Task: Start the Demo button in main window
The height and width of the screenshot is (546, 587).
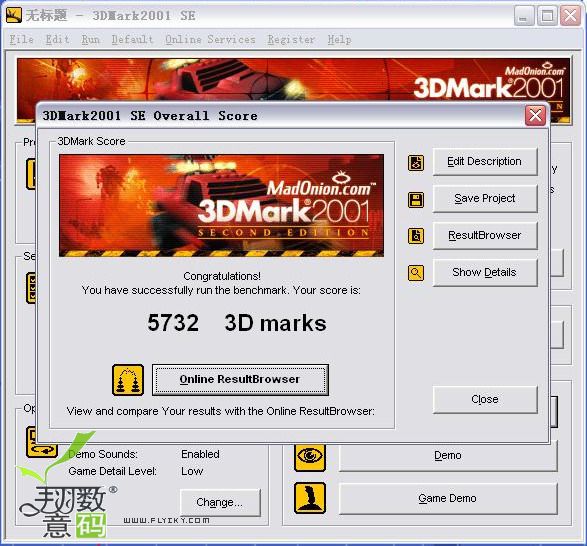Action: point(448,456)
